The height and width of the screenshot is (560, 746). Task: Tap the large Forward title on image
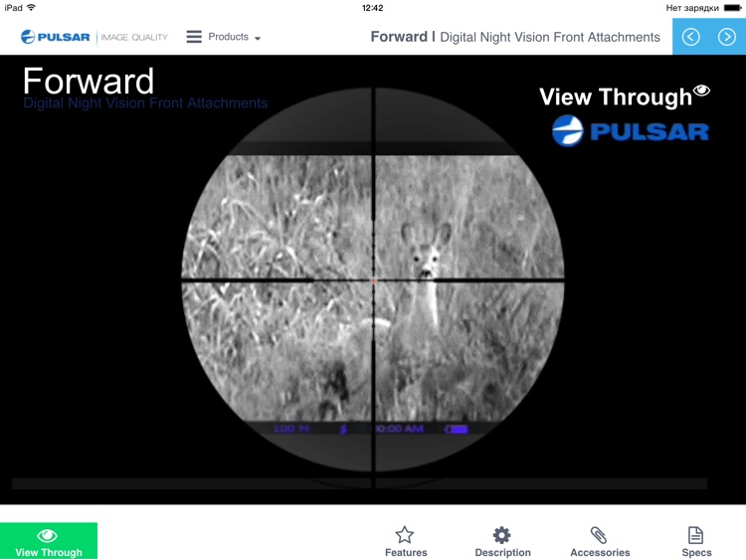click(x=89, y=81)
